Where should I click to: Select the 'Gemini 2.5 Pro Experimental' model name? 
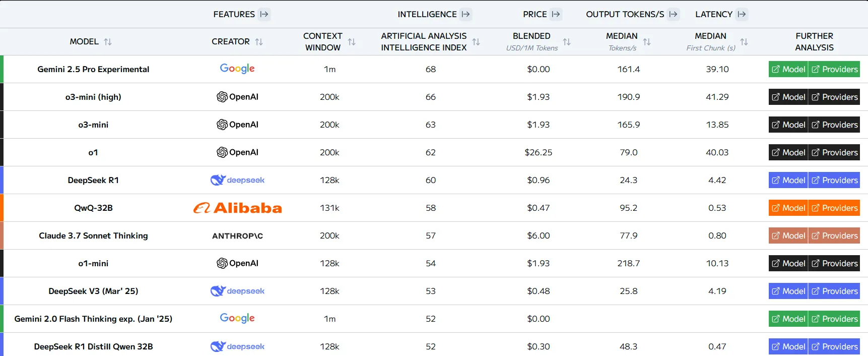pos(93,69)
